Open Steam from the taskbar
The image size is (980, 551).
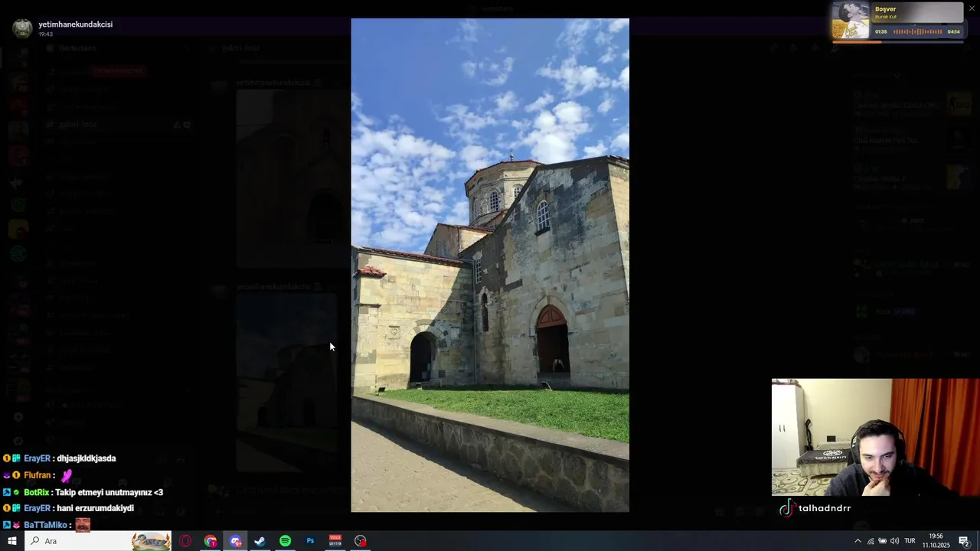(x=260, y=541)
